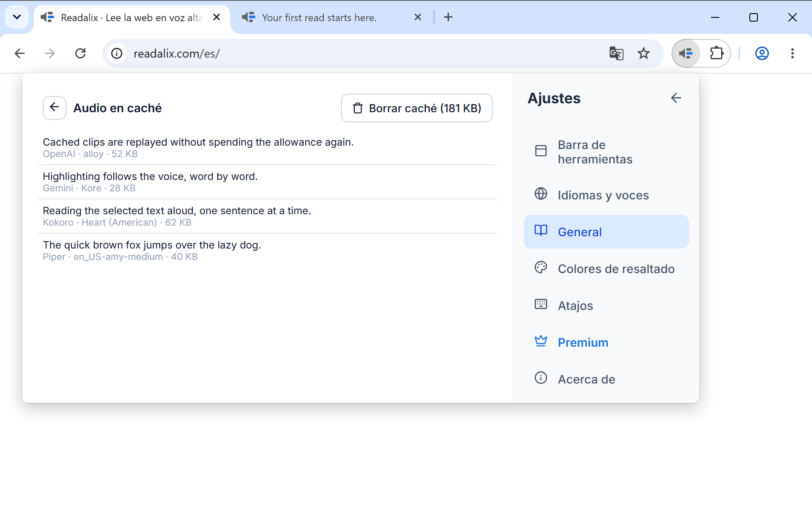The image size is (812, 508).
Task: Select the General settings section
Action: pos(606,232)
